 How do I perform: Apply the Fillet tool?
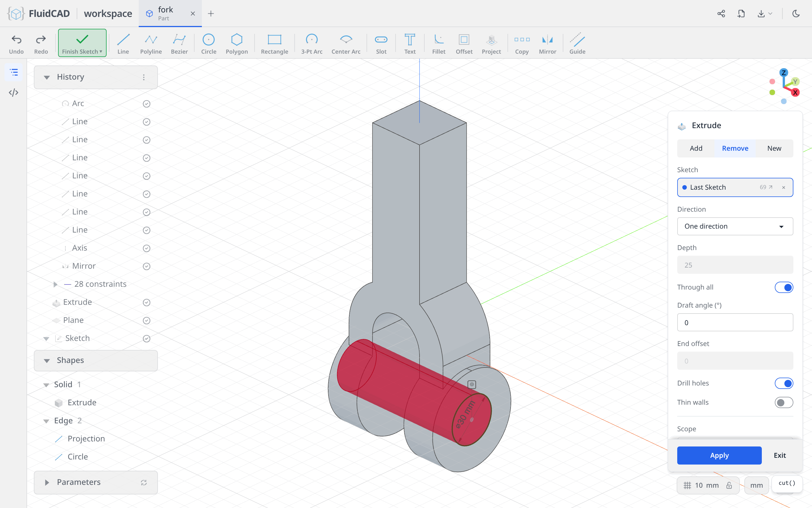coord(438,44)
